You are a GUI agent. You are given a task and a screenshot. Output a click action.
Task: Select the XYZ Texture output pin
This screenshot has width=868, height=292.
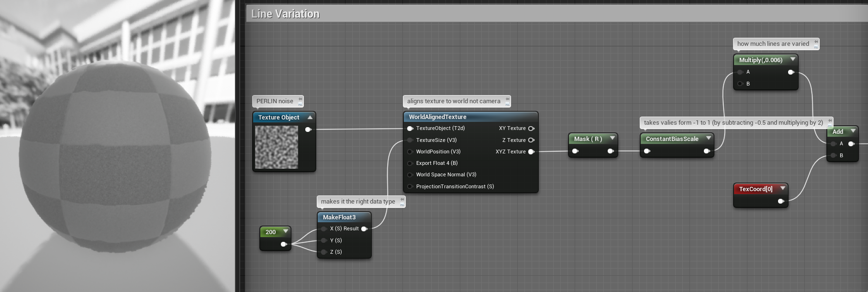click(531, 151)
